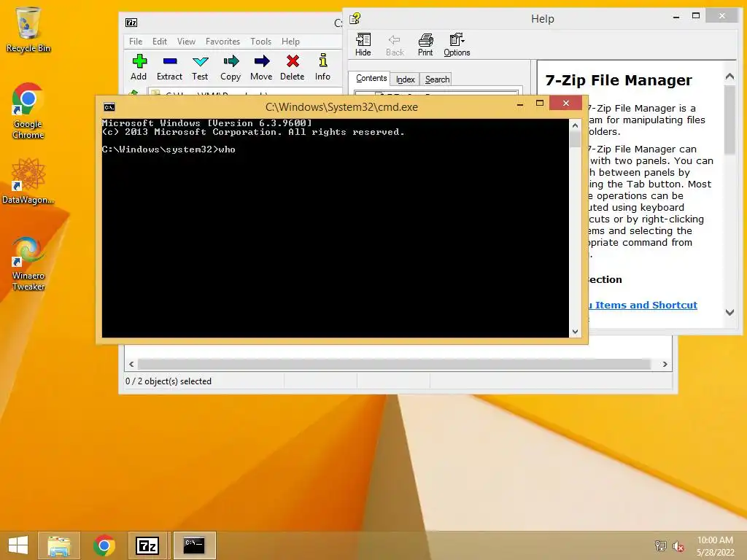Click the Extract toolbar icon in 7-Zip
The height and width of the screenshot is (560, 747).
pyautogui.click(x=169, y=67)
